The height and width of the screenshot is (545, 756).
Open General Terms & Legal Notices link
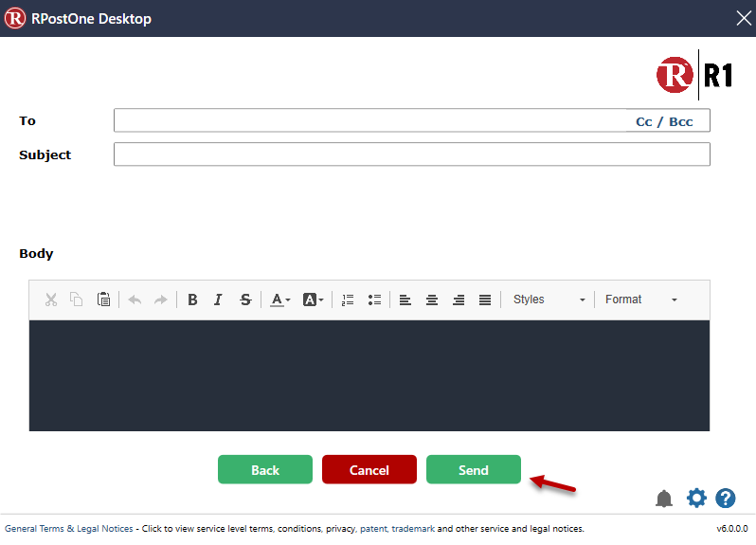coord(69,529)
